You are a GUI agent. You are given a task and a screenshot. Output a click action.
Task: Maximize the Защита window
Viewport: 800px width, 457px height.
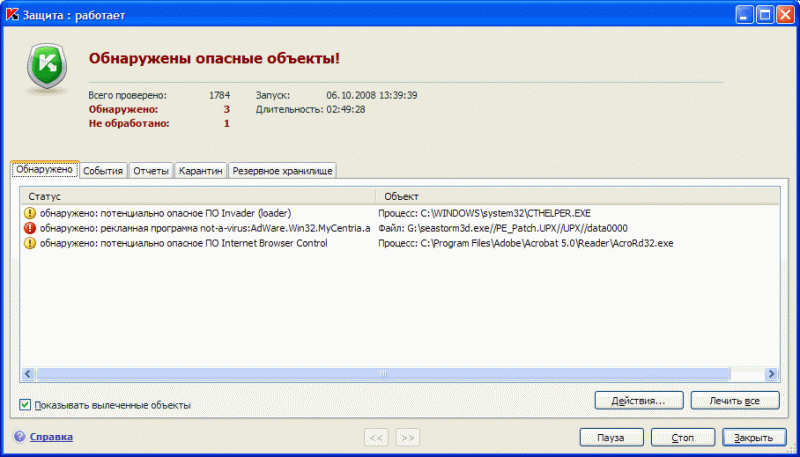[765, 15]
